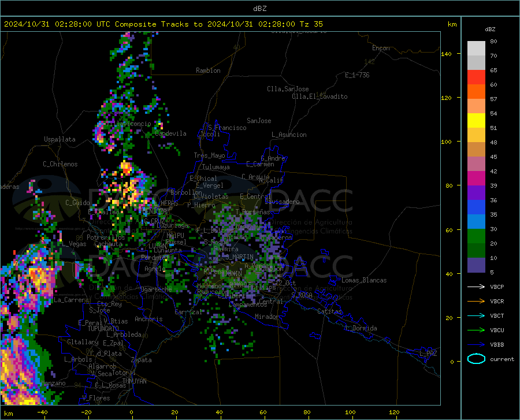Click the '57' legend value
520x420 pixels.
pos(493,99)
